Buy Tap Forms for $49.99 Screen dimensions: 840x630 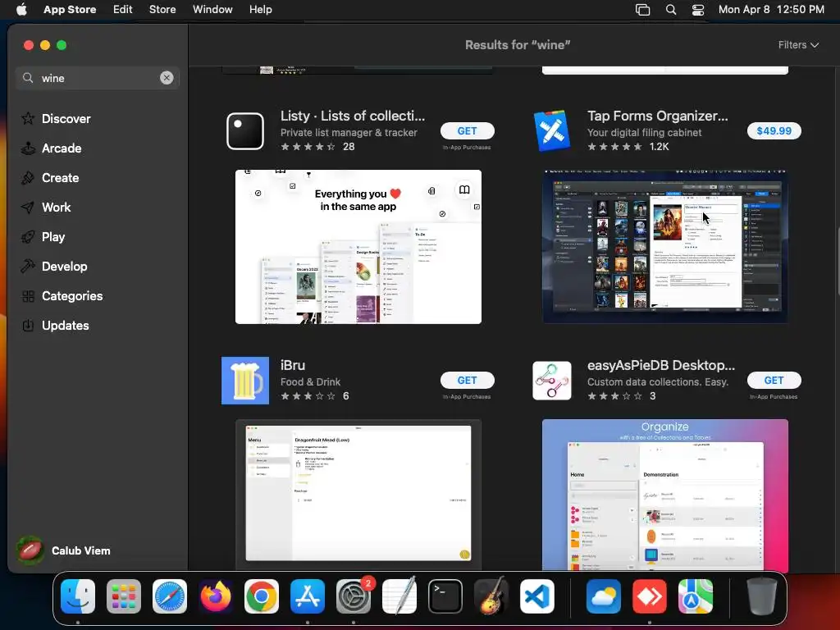tap(774, 130)
